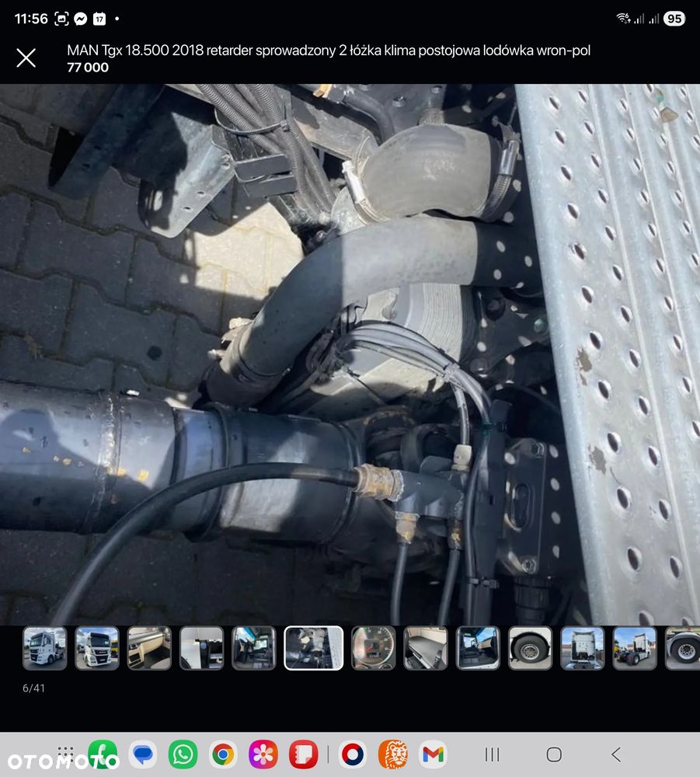
Task: Tap the recent apps navigation button
Action: pos(492,754)
